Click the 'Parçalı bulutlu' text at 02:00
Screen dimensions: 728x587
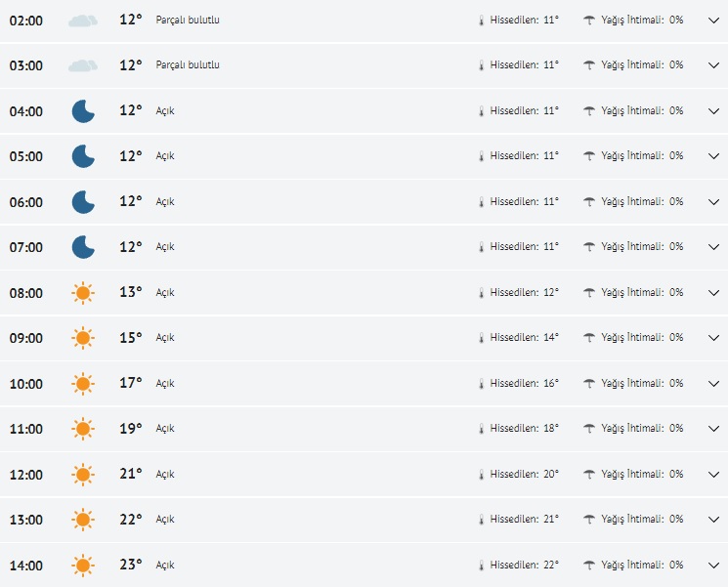(x=188, y=20)
